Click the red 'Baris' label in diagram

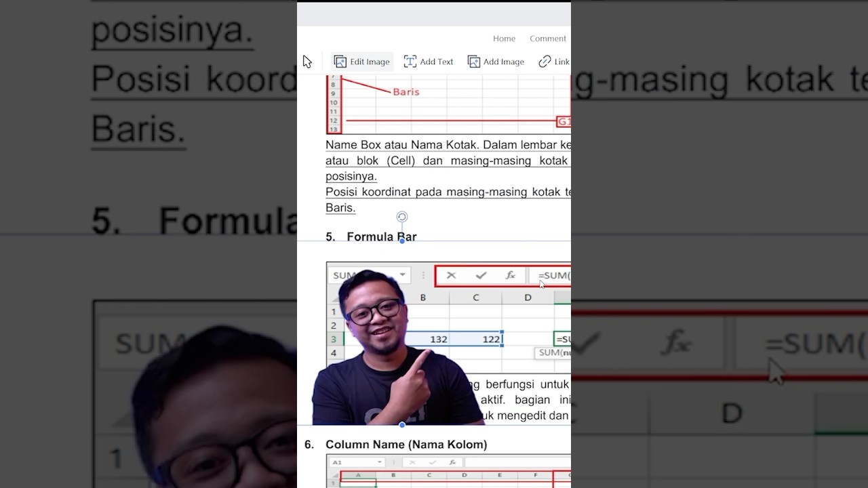406,91
